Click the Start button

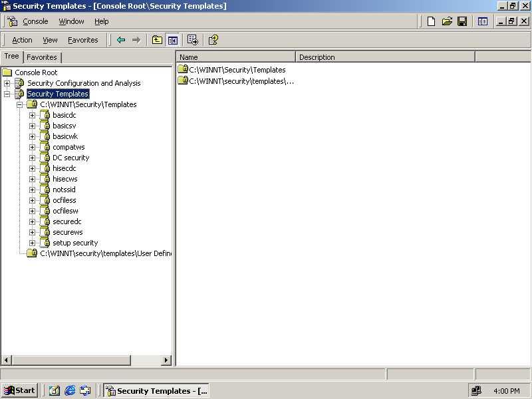[19, 390]
